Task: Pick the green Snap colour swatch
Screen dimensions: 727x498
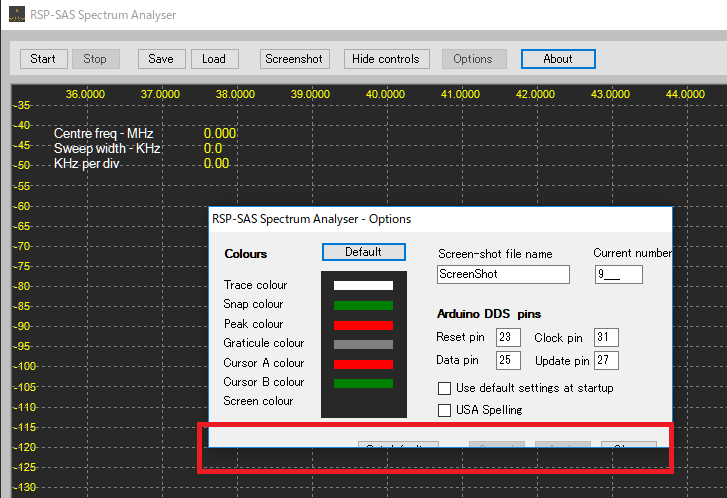Action: click(363, 305)
